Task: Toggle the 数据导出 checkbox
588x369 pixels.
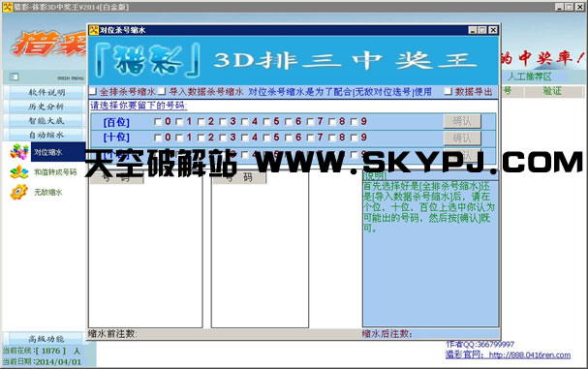Action: [449, 91]
